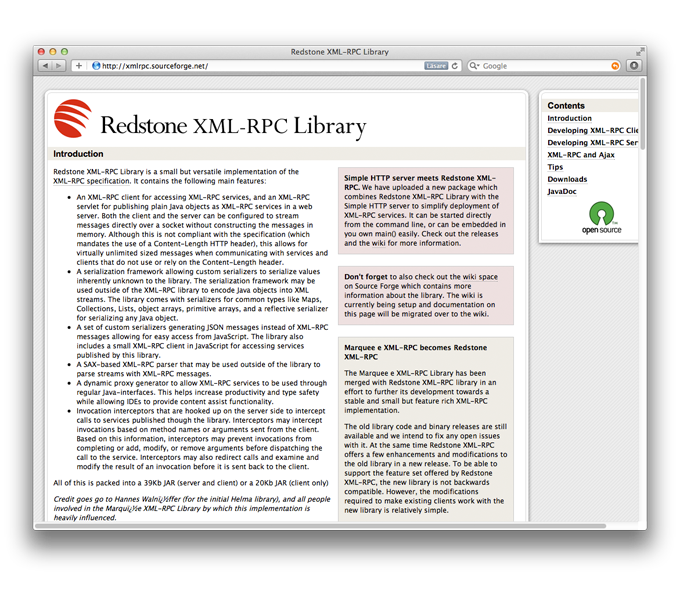
Task: Click the blue Reader button in the address bar
Action: 436,65
